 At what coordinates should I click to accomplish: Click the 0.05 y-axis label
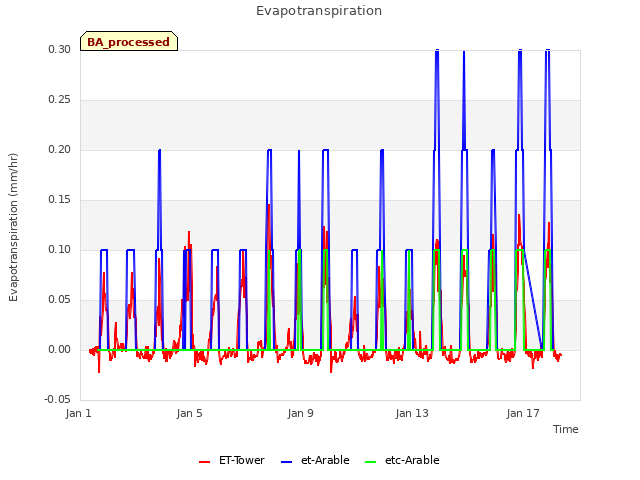[x=59, y=300]
